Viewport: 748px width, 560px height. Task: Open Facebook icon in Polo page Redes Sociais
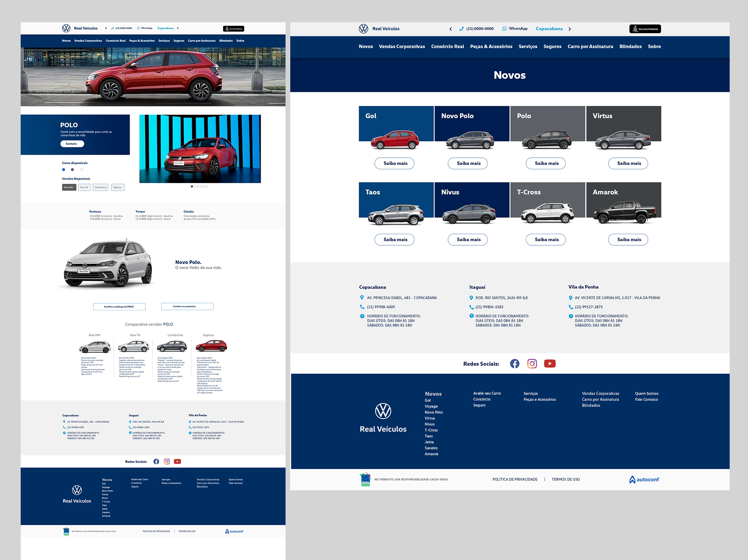(x=156, y=461)
